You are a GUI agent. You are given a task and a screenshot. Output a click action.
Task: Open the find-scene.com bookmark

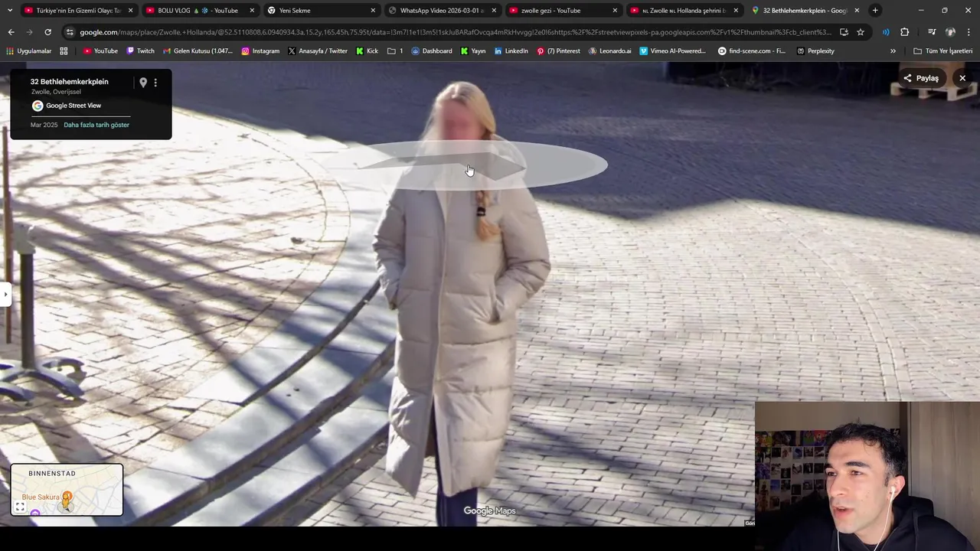[x=752, y=51]
